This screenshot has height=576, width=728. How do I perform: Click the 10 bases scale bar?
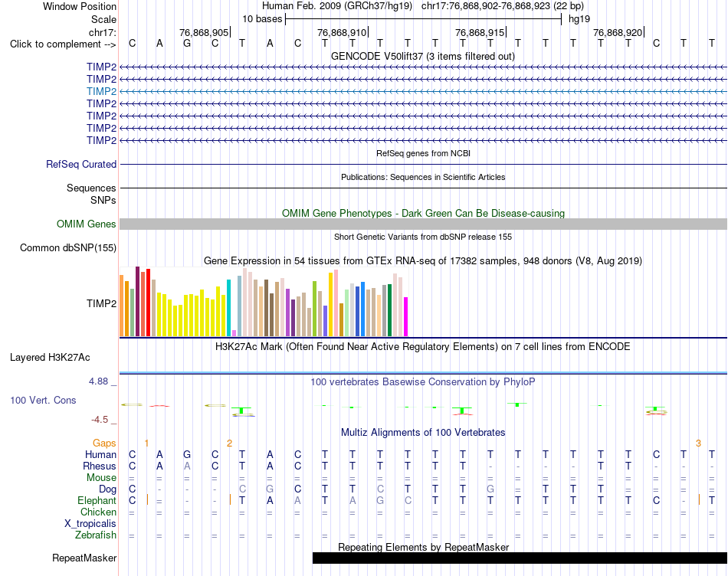(x=424, y=19)
